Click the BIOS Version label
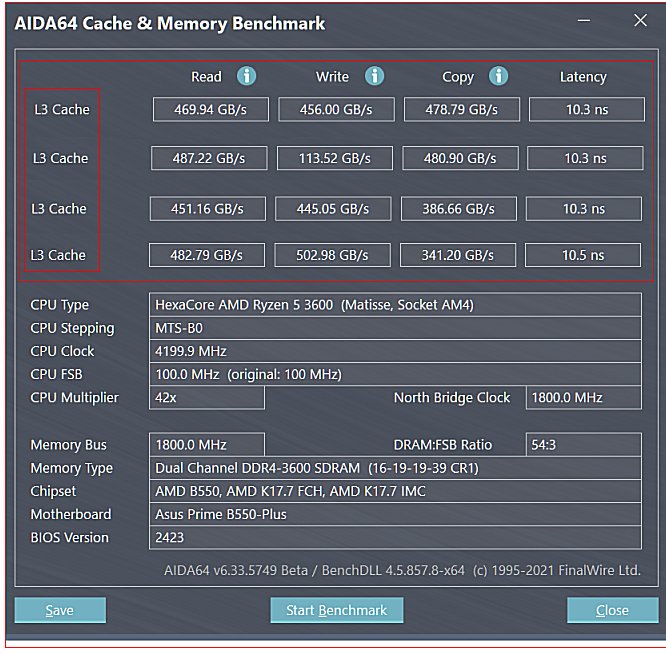The image size is (666, 654). coord(69,538)
